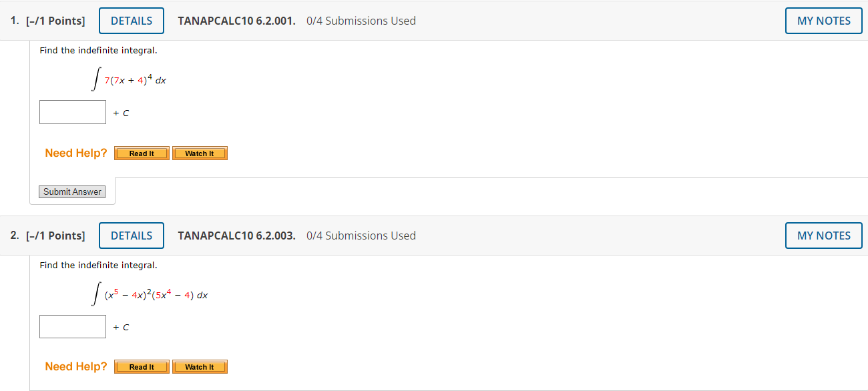Click the 0/4 Submissions Used text for problem 1
The image size is (868, 391).
tap(361, 21)
